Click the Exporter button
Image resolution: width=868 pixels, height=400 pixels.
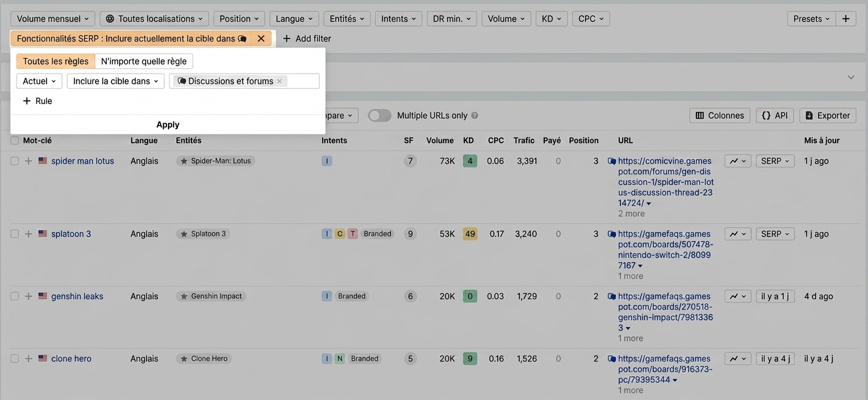point(828,116)
